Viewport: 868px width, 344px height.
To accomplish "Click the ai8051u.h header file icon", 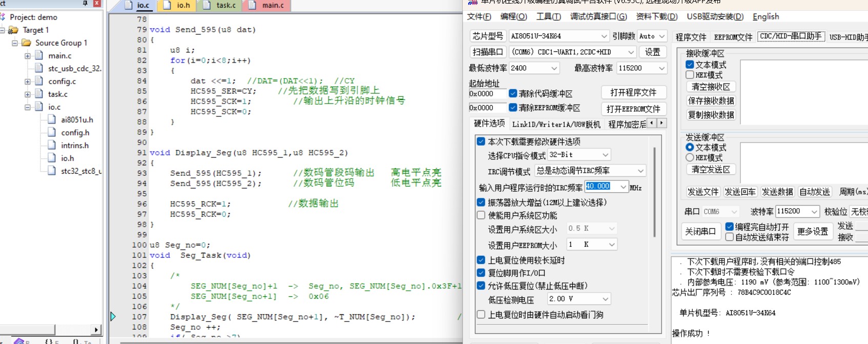I will point(52,119).
